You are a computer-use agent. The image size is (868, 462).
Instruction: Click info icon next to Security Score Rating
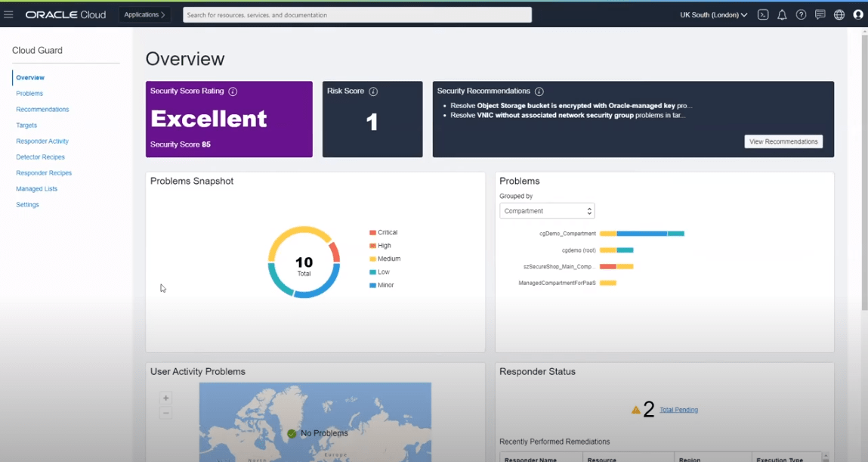[233, 91]
